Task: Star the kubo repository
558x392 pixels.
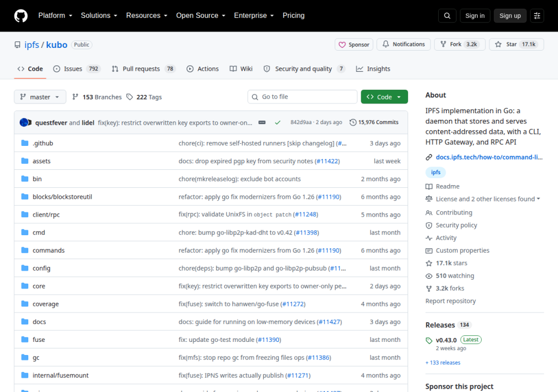Action: click(x=517, y=44)
